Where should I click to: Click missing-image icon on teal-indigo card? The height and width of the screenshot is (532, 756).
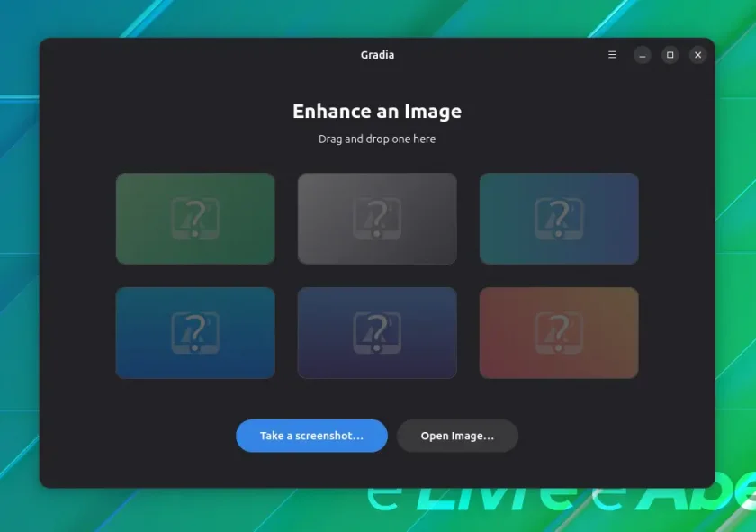559,219
